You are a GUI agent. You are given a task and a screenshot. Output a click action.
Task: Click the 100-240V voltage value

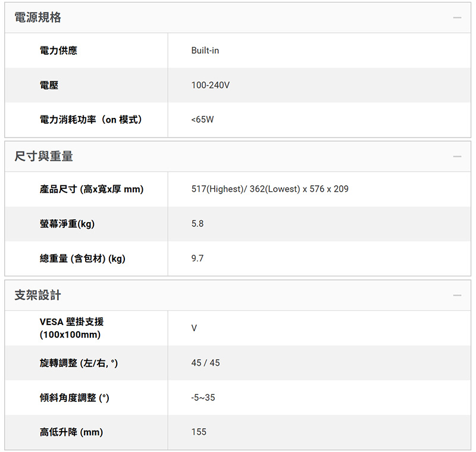(211, 85)
